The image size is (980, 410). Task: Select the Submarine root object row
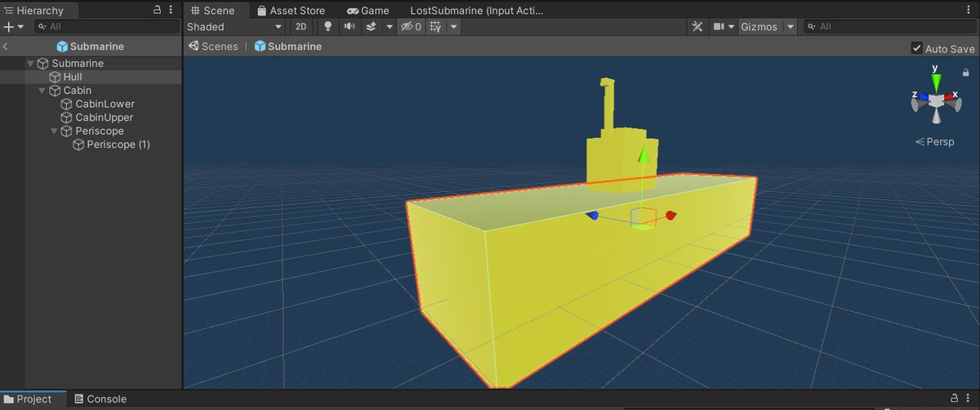(91, 63)
